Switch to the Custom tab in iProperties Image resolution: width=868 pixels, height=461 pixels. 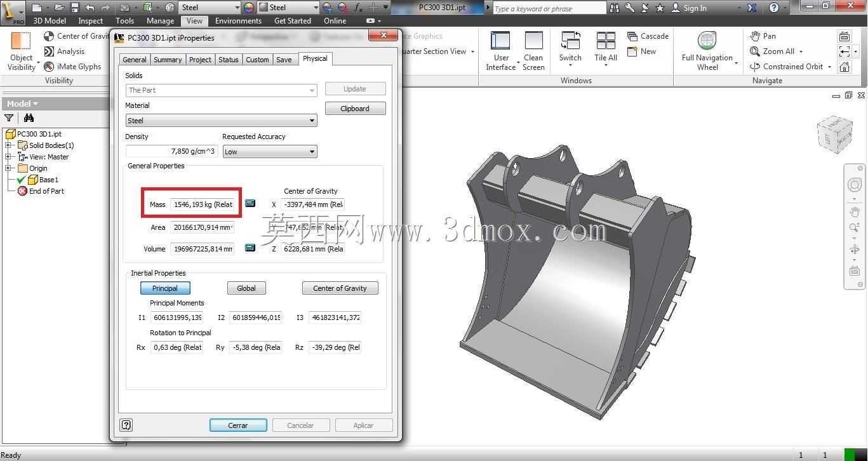(257, 60)
